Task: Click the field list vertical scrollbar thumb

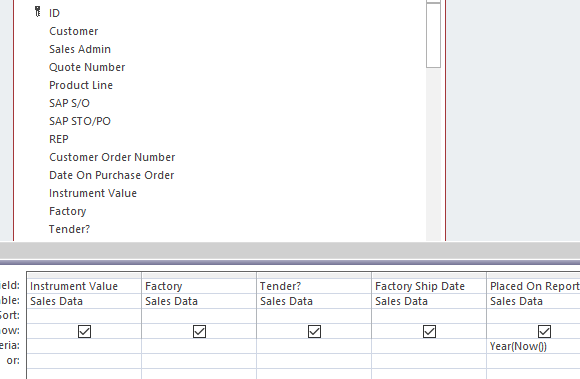Action: pyautogui.click(x=433, y=35)
